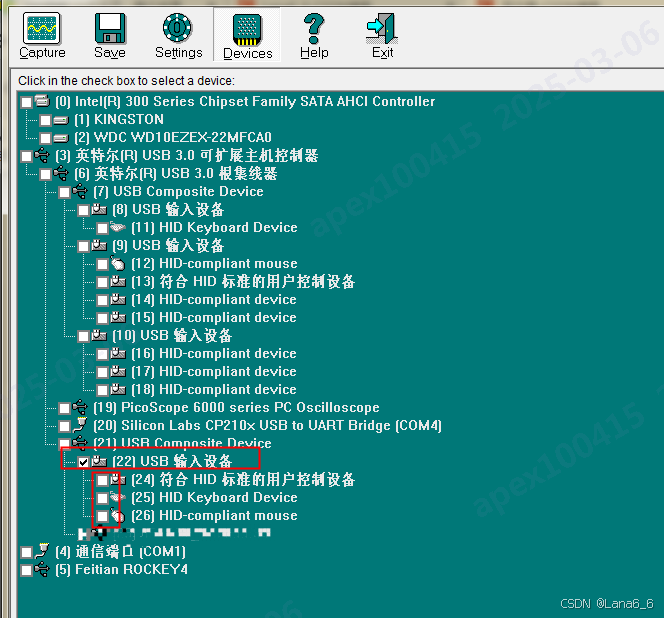Image resolution: width=664 pixels, height=618 pixels.
Task: Click keyboard icon of [11] HID Keyboard
Action: point(118,227)
